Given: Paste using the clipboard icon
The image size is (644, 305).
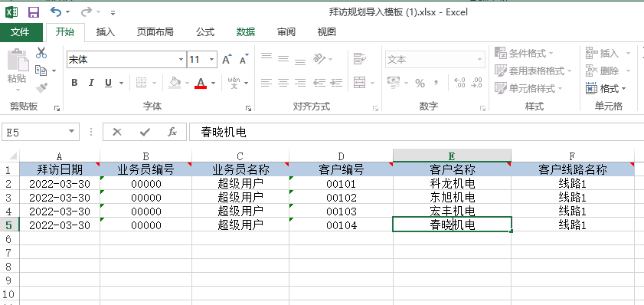Looking at the screenshot, I should click(x=18, y=60).
